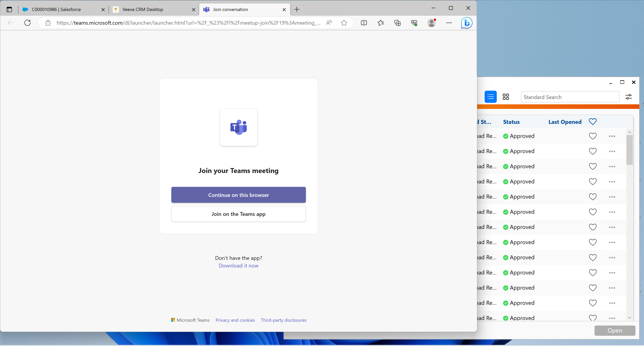This screenshot has height=346, width=644.
Task: Click Download it now link
Action: point(238,266)
